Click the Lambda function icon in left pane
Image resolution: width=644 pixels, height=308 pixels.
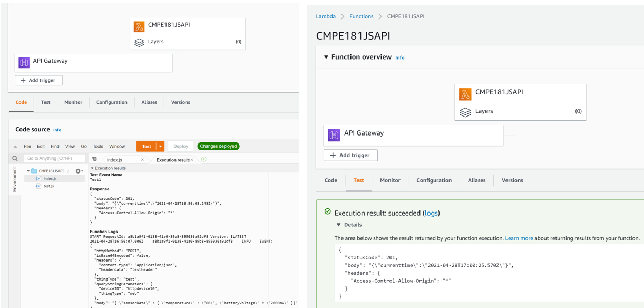139,26
